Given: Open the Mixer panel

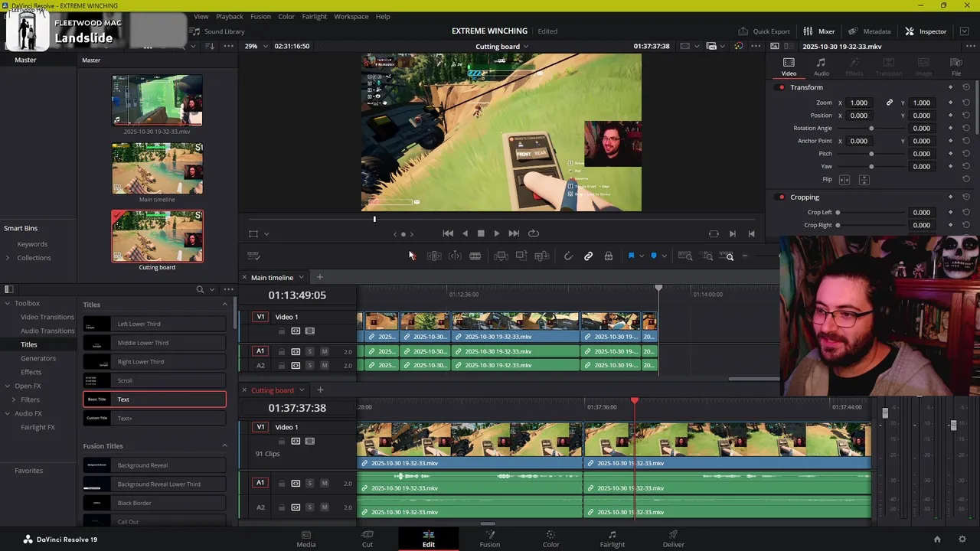Looking at the screenshot, I should click(819, 31).
